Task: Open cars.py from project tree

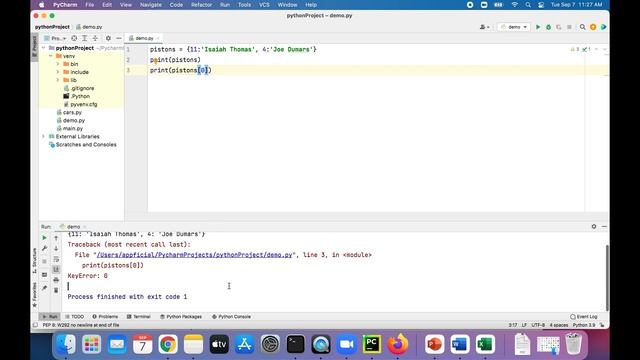Action: tap(69, 112)
